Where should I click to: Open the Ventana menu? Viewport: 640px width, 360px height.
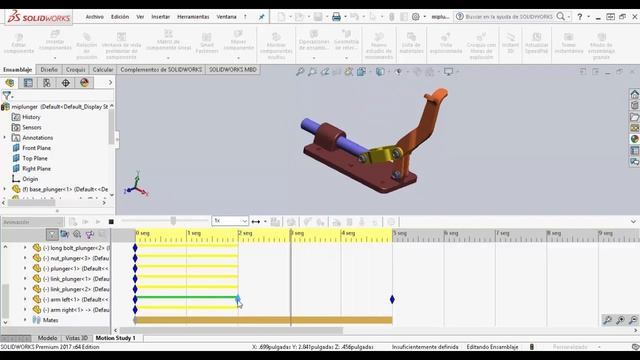tap(227, 17)
